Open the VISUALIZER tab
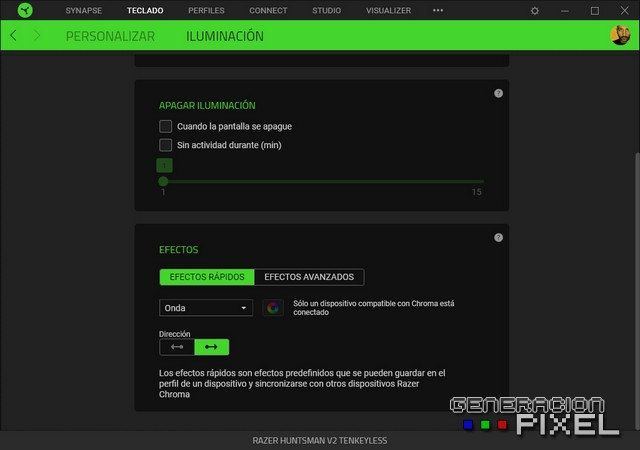Image resolution: width=640 pixels, height=450 pixels. pyautogui.click(x=389, y=11)
